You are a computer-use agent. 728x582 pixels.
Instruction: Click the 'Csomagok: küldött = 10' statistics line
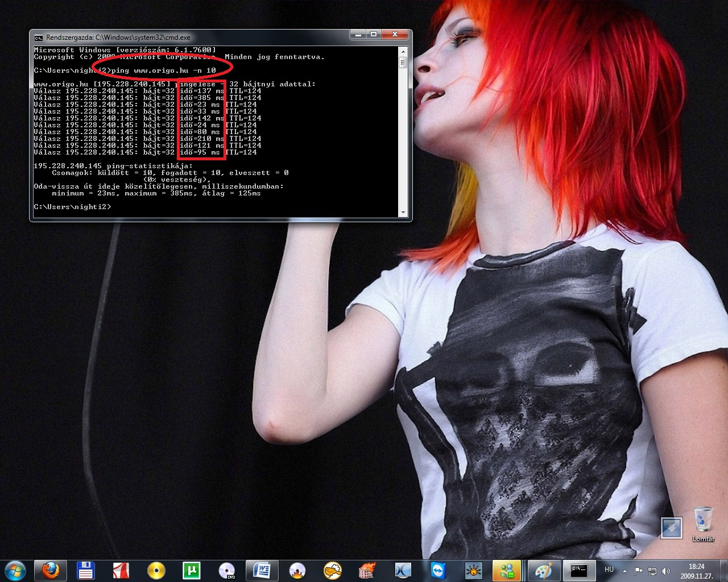click(x=170, y=173)
